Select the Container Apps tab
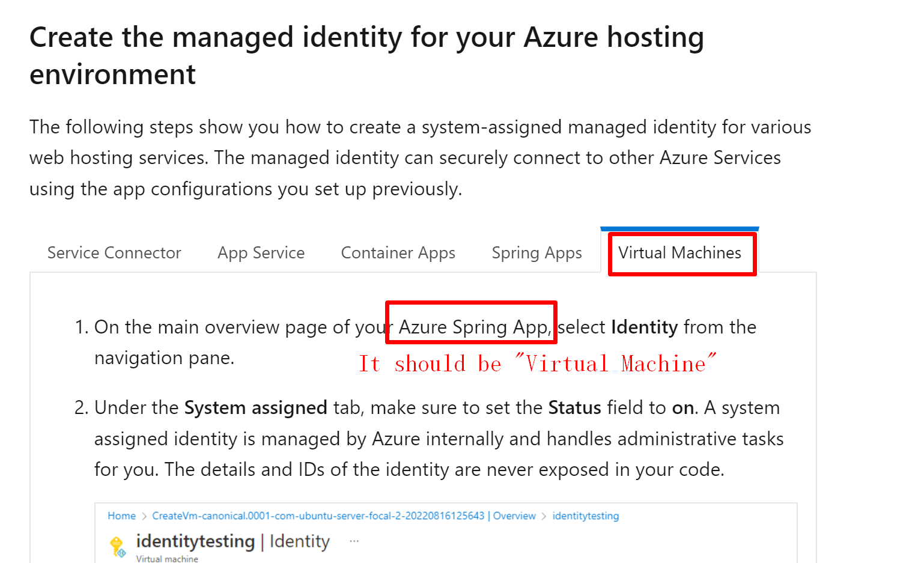 click(398, 253)
